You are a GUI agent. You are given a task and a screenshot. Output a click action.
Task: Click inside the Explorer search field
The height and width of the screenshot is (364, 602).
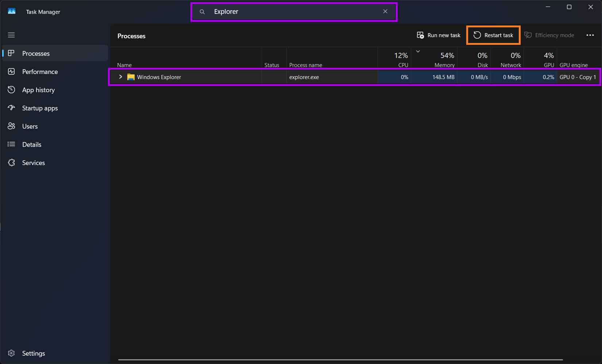pos(294,12)
